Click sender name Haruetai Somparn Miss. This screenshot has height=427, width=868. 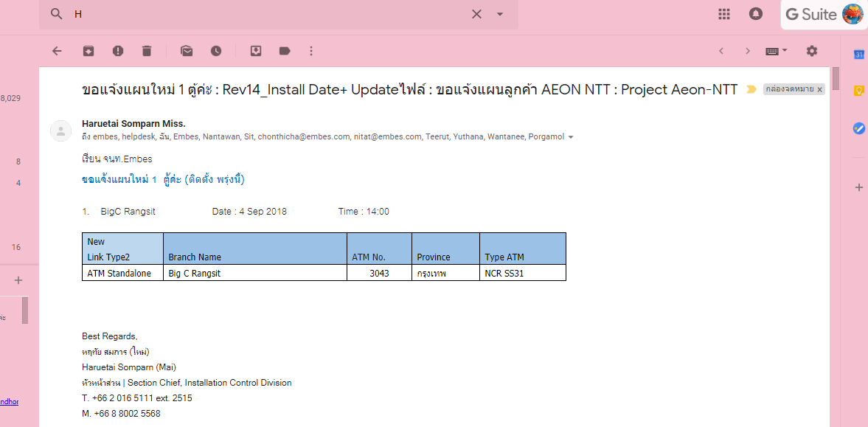tap(133, 123)
